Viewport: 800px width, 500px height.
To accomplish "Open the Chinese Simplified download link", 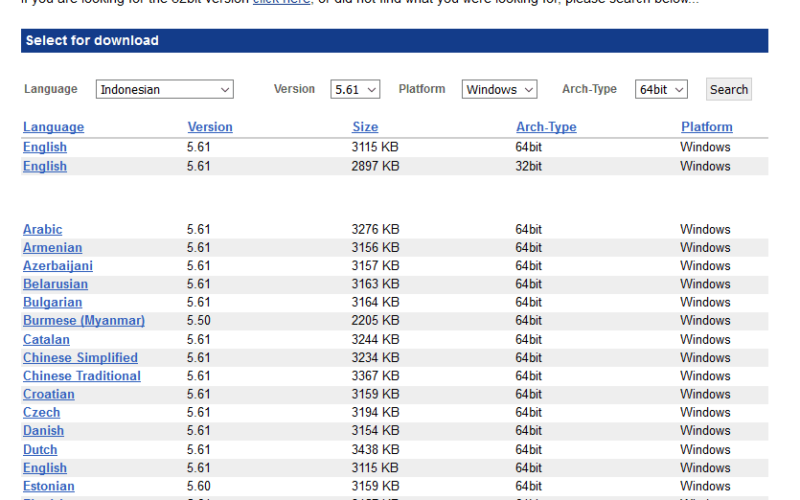I will (x=80, y=358).
